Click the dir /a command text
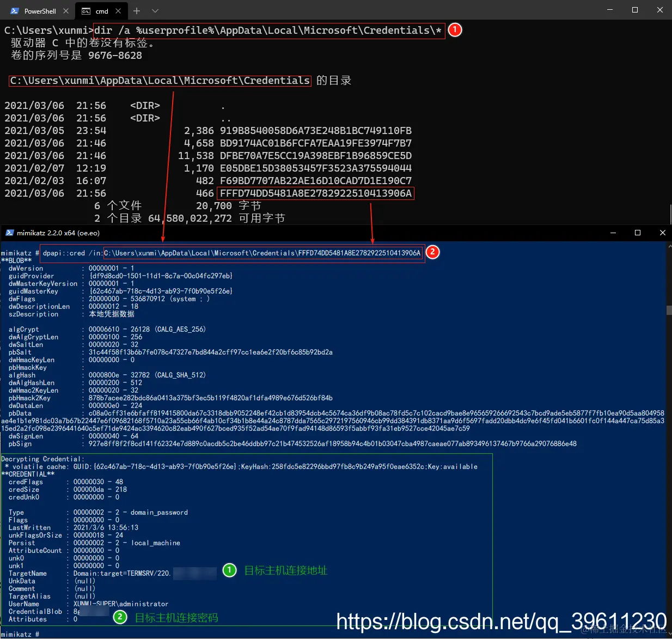Viewport: 672px width, 639px height. coord(268,31)
